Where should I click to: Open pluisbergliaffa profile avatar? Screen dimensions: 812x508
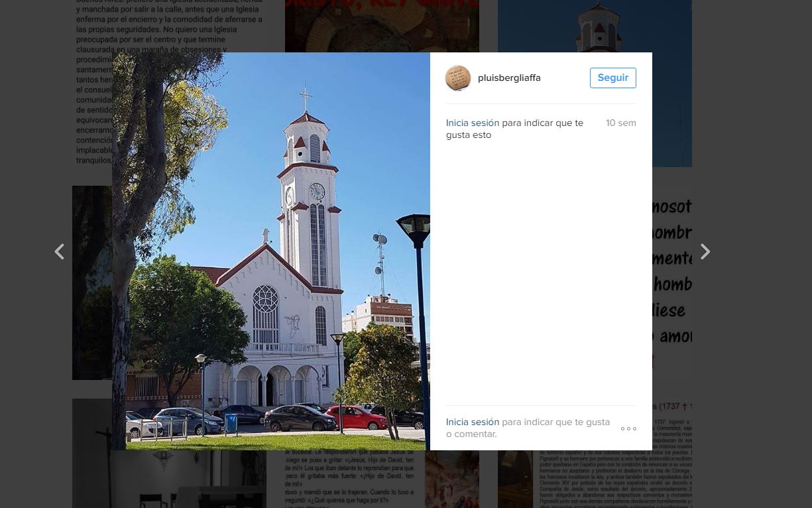[458, 78]
